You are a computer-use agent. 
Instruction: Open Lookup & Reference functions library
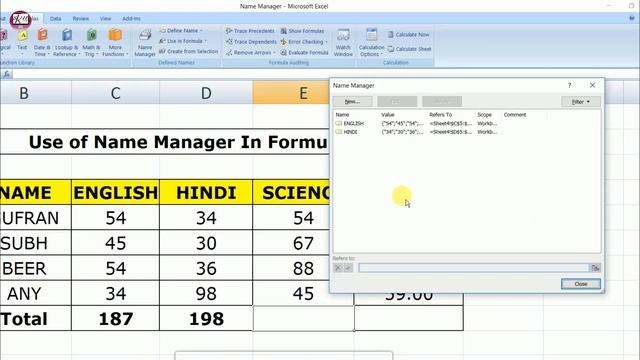click(x=67, y=42)
